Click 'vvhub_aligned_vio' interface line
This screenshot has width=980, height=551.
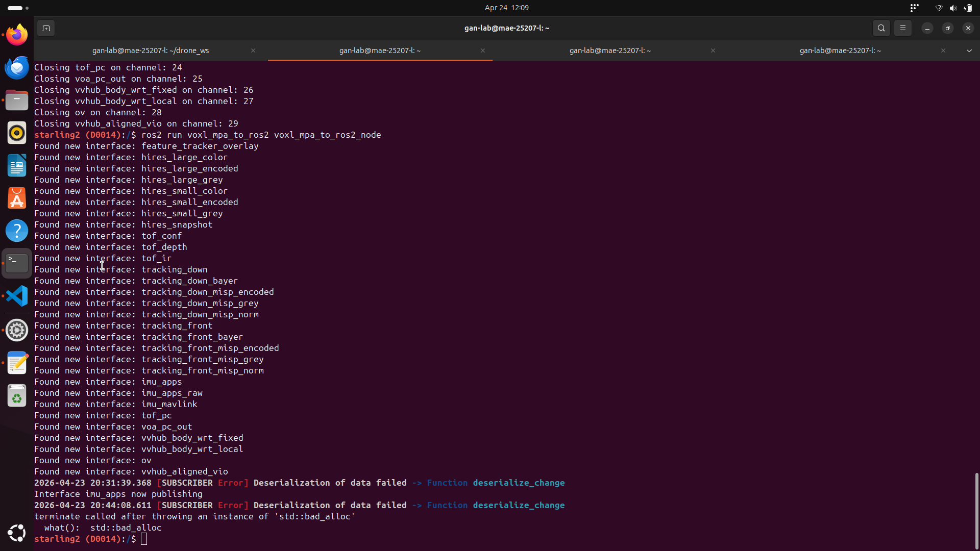(131, 471)
